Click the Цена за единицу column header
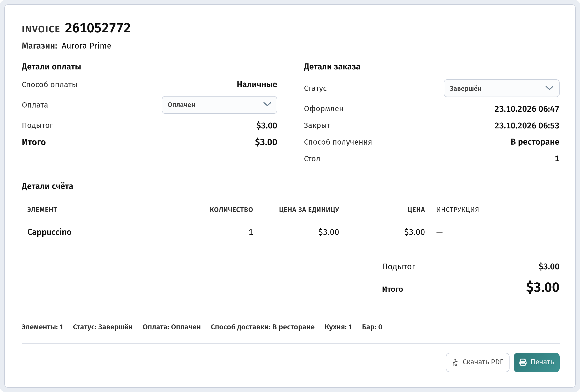Viewport: 580px width, 392px height. click(309, 210)
